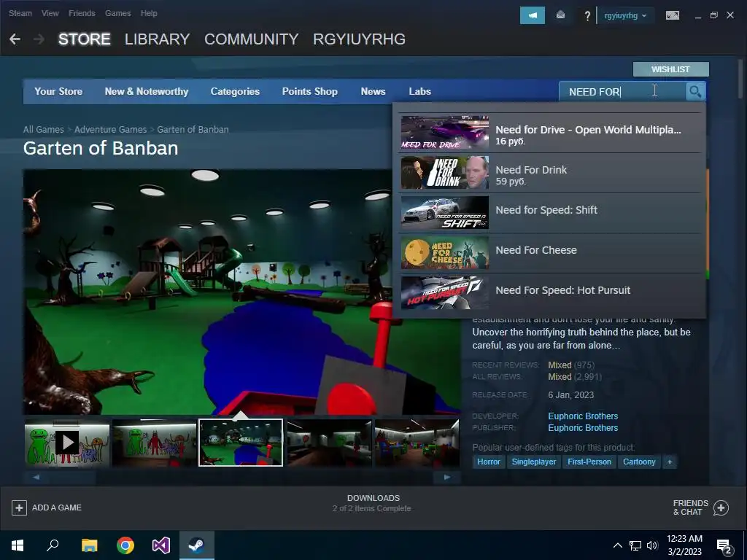747x560 pixels.
Task: Open Euphoric Brothers publisher link
Action: point(583,427)
